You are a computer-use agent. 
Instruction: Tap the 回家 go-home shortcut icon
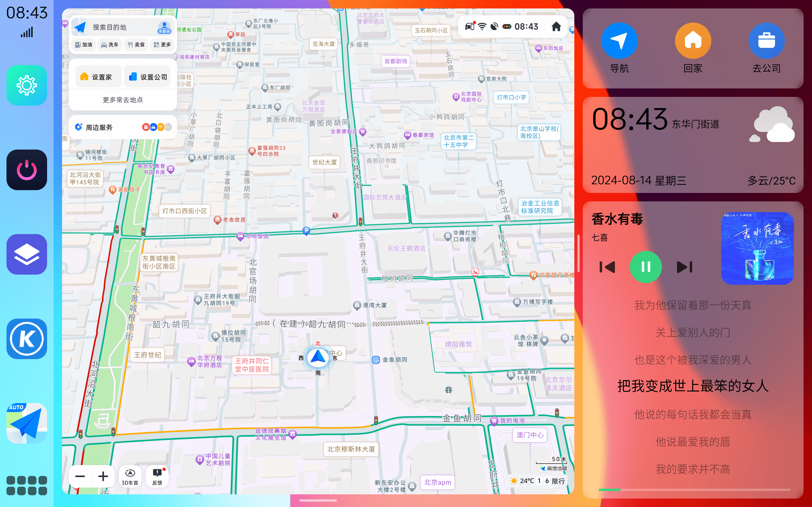pos(693,40)
